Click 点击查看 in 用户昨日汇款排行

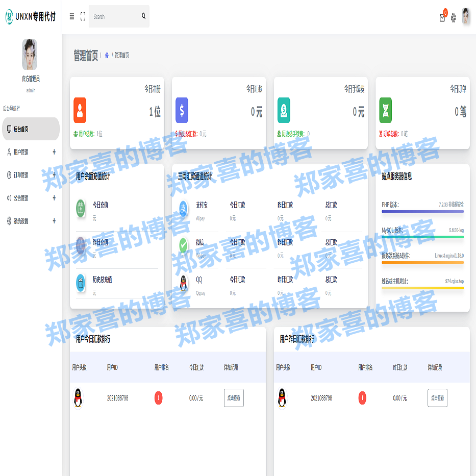(437, 397)
